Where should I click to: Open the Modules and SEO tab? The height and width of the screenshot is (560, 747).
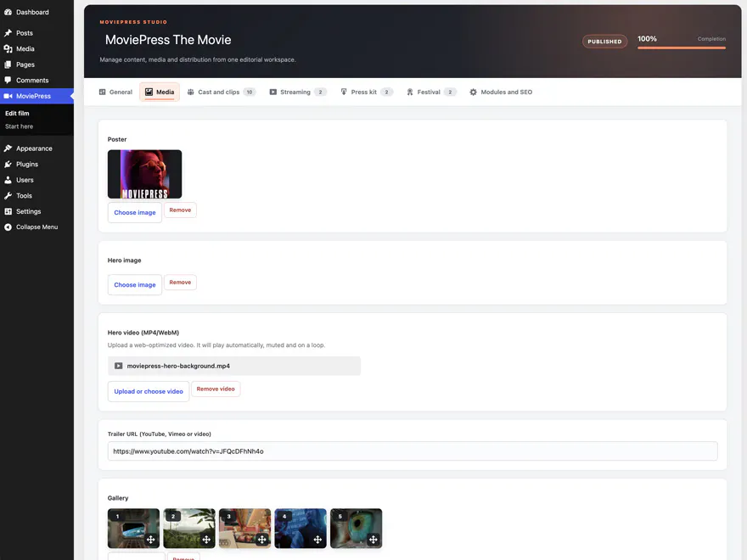tap(501, 92)
